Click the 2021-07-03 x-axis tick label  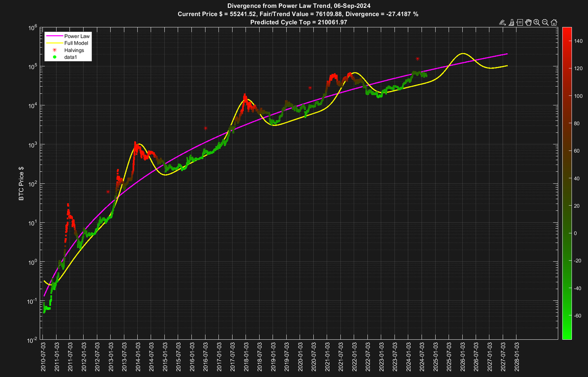pyautogui.click(x=341, y=358)
